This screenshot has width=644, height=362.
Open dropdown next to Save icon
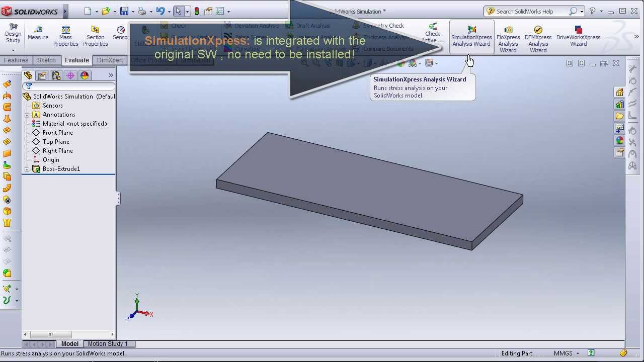point(133,12)
